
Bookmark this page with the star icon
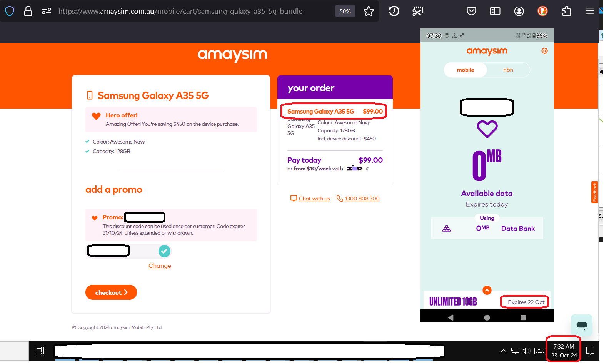[x=369, y=11]
